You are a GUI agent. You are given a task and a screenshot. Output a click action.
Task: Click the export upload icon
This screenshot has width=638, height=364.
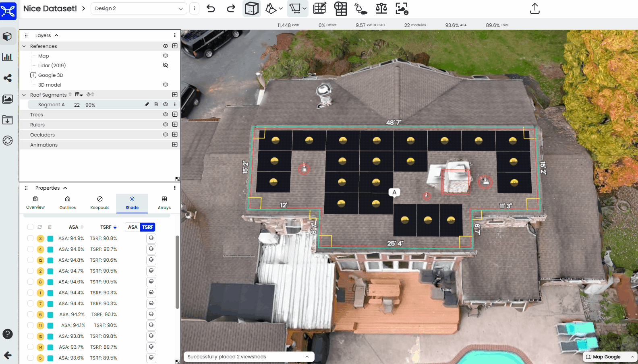tap(534, 8)
